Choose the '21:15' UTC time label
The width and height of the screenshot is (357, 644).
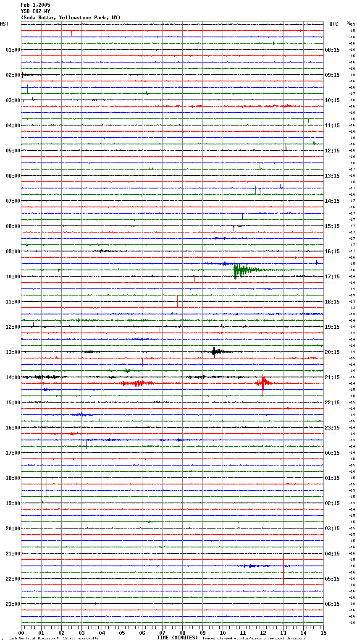332,377
